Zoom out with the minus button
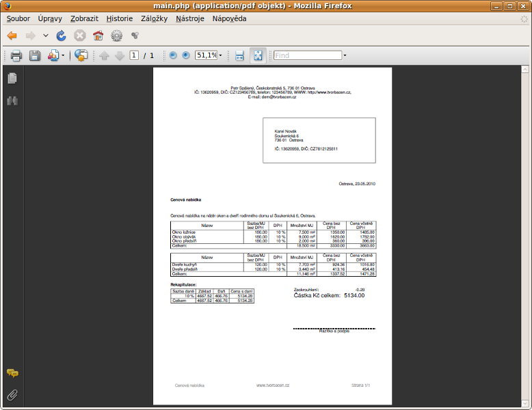Image resolution: width=532 pixels, height=410 pixels. click(173, 55)
